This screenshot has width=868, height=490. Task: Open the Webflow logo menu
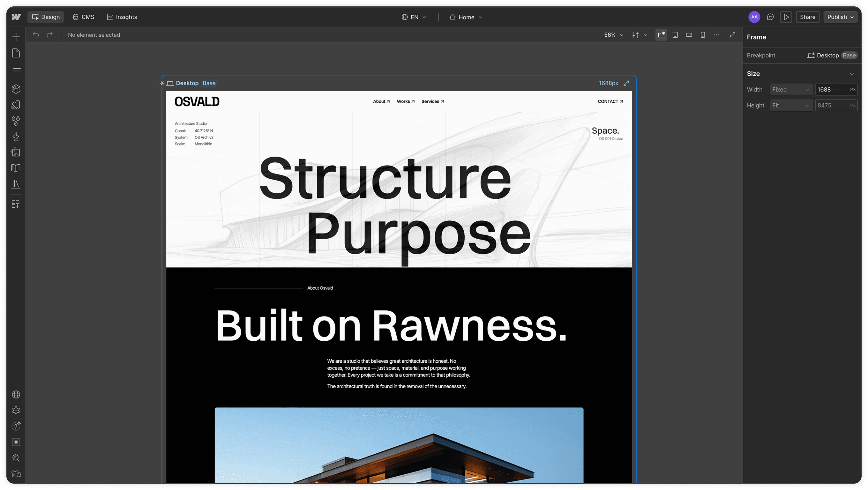[x=16, y=17]
